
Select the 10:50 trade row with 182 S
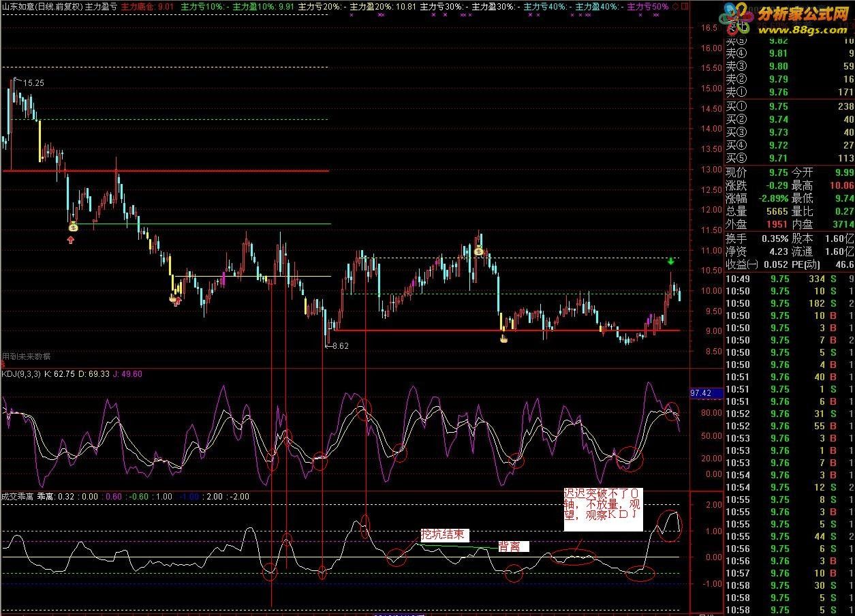(x=790, y=303)
